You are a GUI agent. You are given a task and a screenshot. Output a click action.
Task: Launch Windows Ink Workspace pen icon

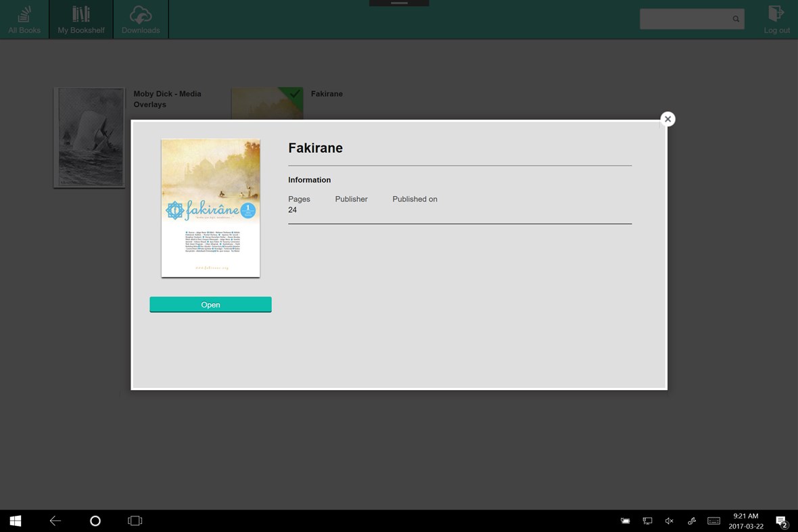691,521
